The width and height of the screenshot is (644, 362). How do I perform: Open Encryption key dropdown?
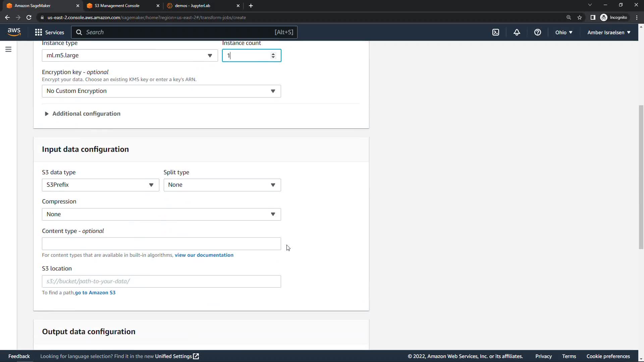coord(161,91)
